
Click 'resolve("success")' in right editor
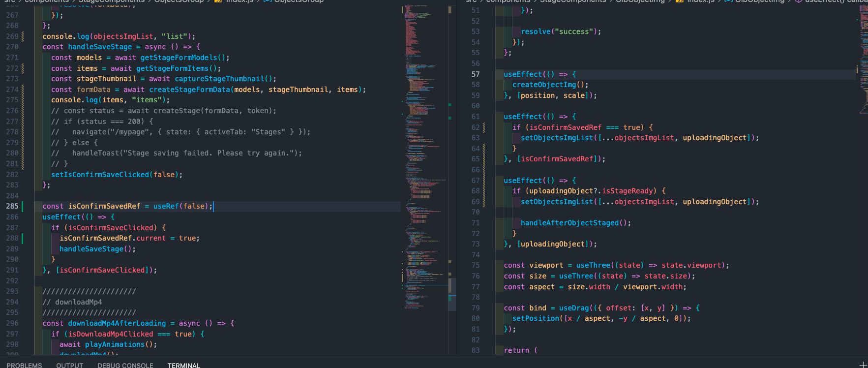pyautogui.click(x=559, y=31)
